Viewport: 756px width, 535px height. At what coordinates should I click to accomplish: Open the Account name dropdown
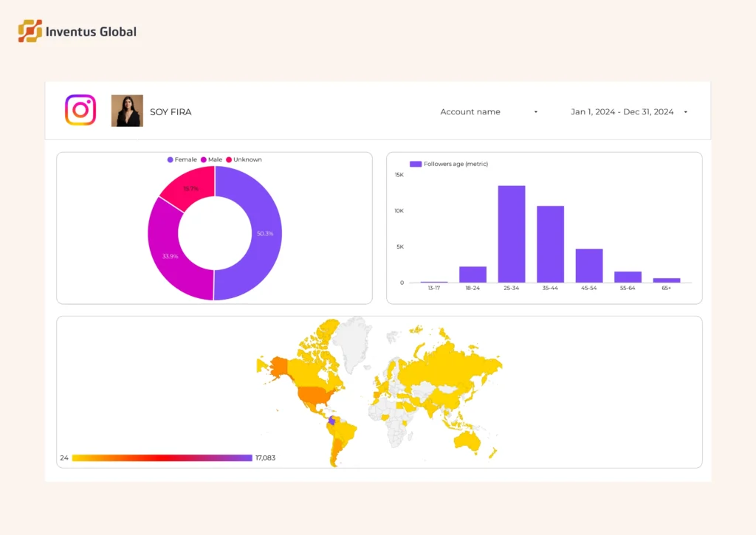tap(470, 111)
